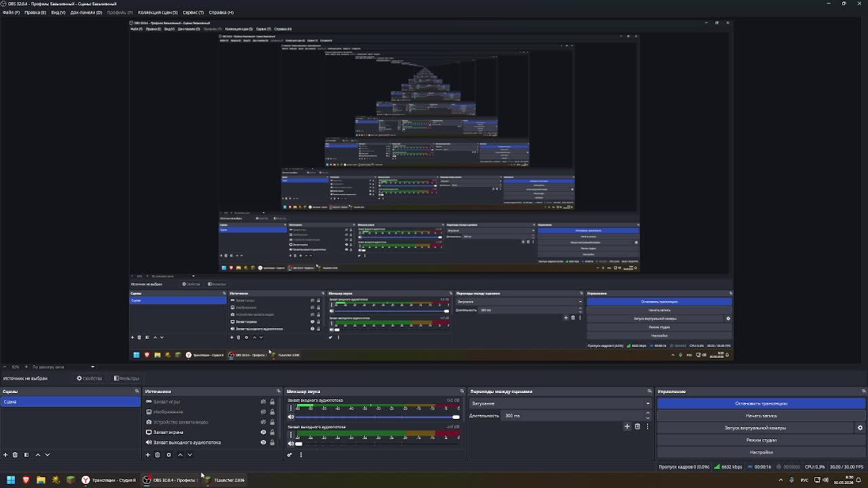
Task: Increase transition duration with up stepper arrow
Action: (x=648, y=413)
